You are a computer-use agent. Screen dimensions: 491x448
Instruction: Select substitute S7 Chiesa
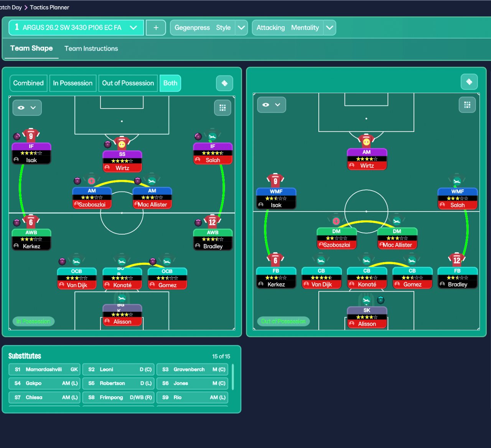pos(44,397)
